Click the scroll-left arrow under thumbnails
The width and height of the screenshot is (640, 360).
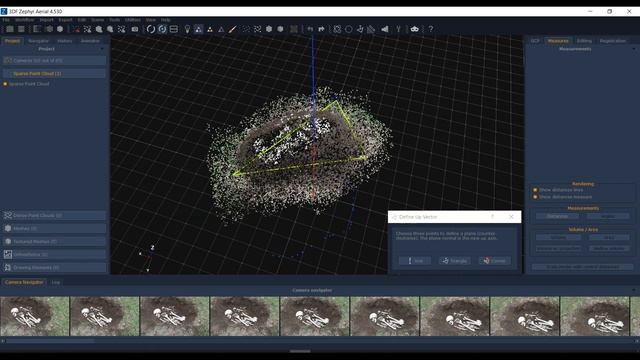tap(2, 340)
